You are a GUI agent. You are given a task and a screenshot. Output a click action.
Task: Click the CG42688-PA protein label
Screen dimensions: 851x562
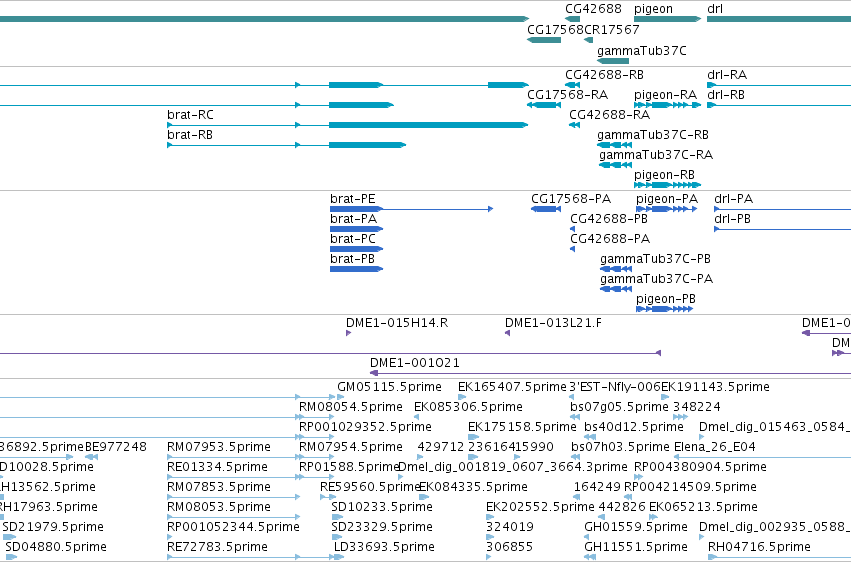click(x=610, y=239)
